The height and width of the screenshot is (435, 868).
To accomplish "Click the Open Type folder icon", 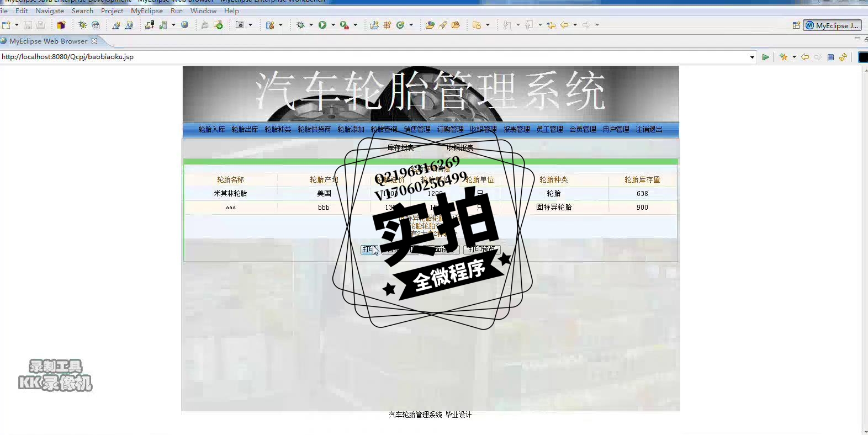I will [x=430, y=25].
